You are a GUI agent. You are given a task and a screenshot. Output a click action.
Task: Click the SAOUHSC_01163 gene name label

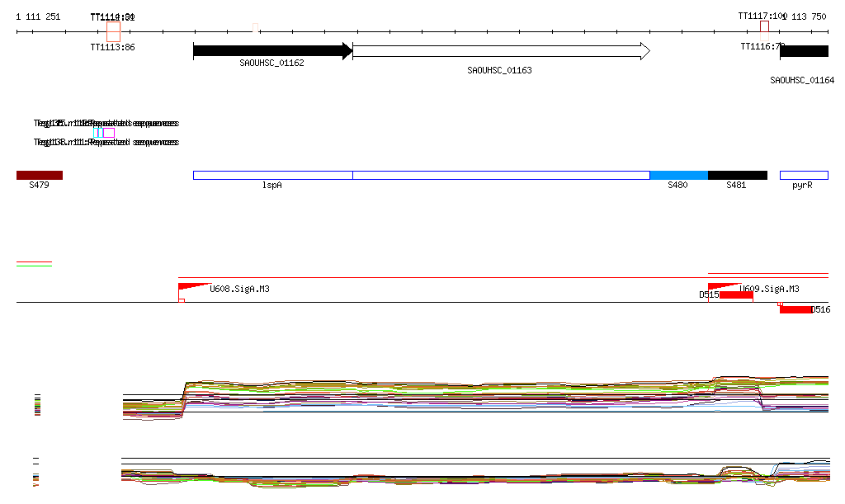click(x=499, y=71)
